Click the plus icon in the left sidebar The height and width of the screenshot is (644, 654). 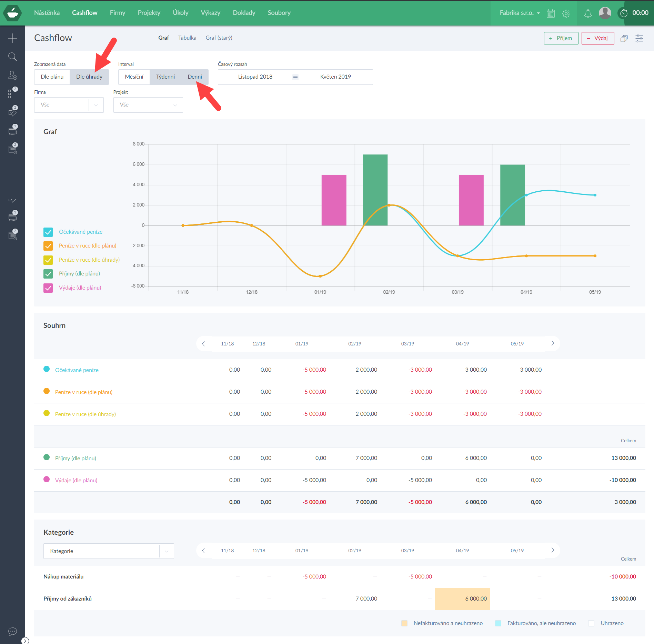(12, 38)
